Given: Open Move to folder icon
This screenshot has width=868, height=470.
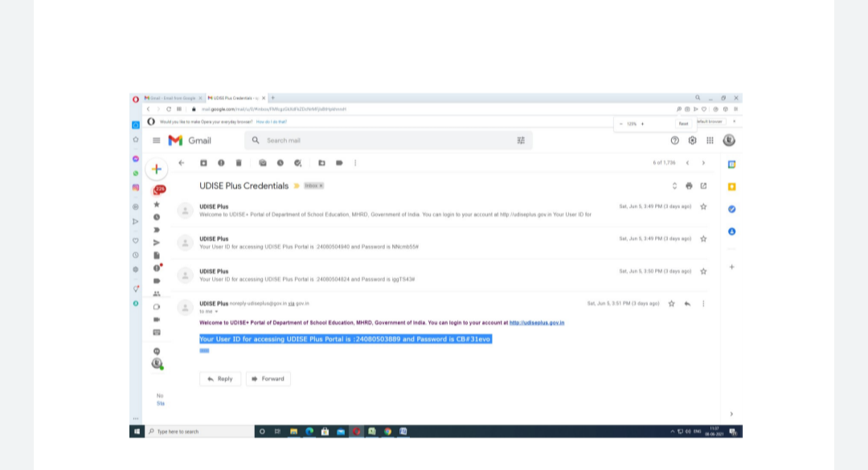Looking at the screenshot, I should [x=321, y=163].
